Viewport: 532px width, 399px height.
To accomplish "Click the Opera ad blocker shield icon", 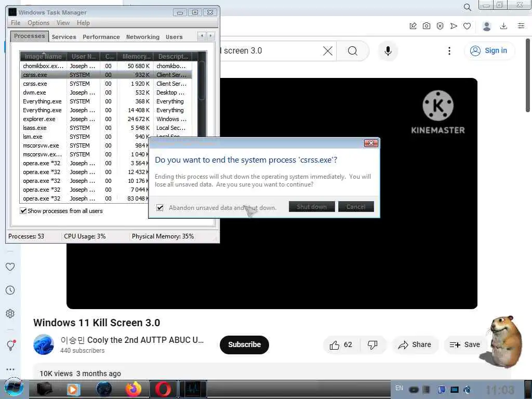I will pos(440,26).
